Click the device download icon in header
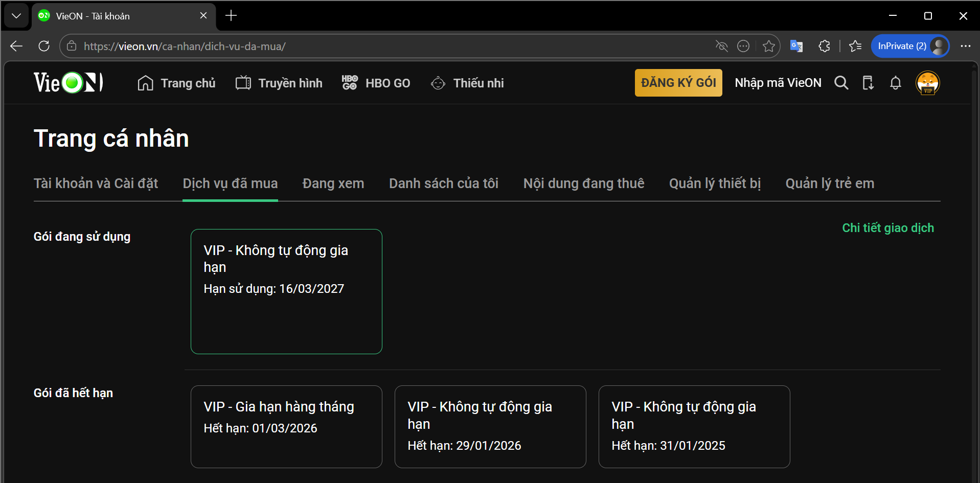 click(x=868, y=83)
